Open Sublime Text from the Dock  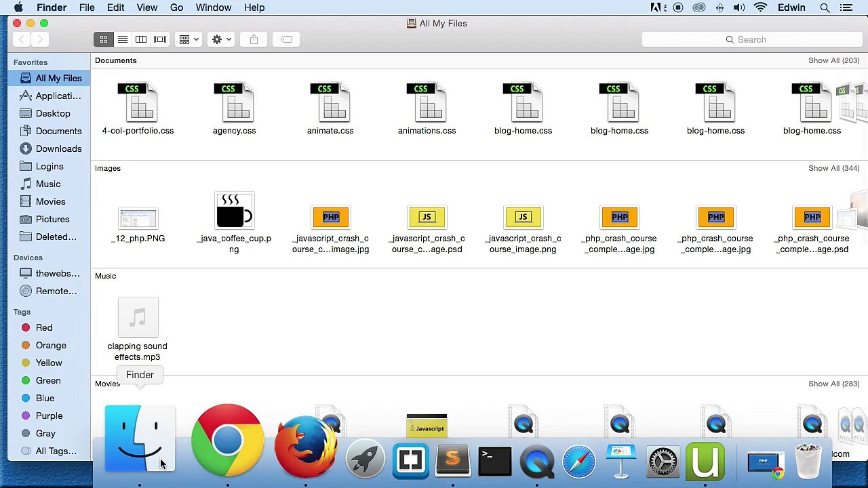point(453,461)
